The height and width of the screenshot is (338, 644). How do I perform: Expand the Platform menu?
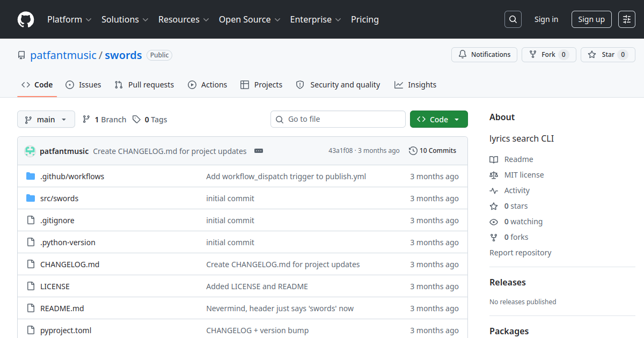[69, 19]
